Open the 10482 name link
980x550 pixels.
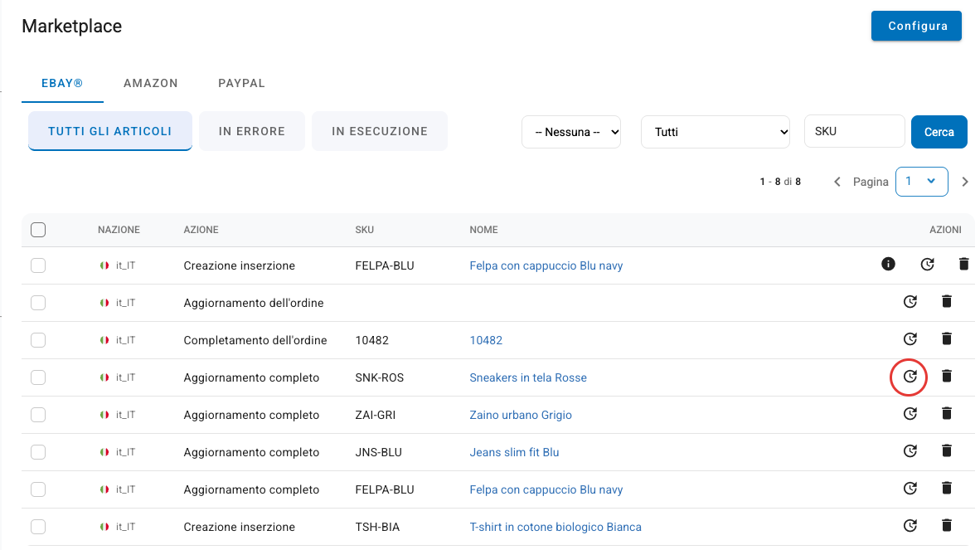click(x=486, y=340)
